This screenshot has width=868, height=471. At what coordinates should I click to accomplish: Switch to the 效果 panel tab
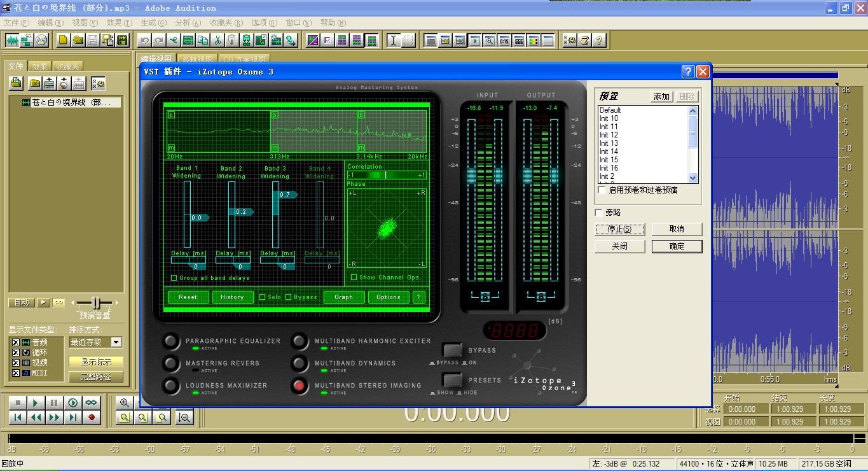[40, 66]
